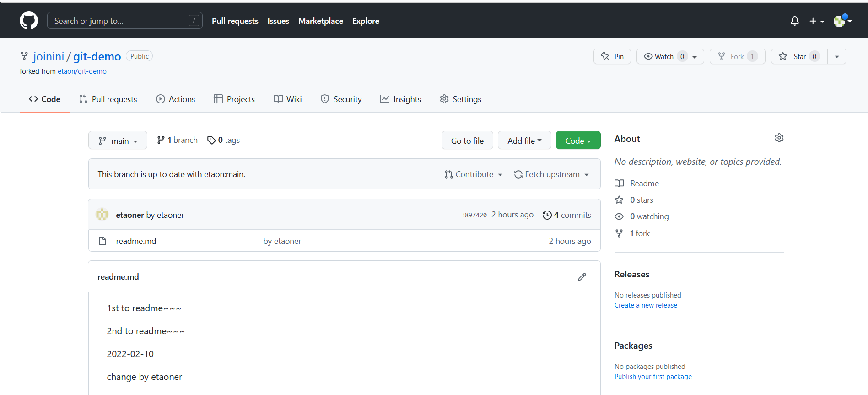View 0 tags list
This screenshot has height=395, width=868.
click(224, 140)
